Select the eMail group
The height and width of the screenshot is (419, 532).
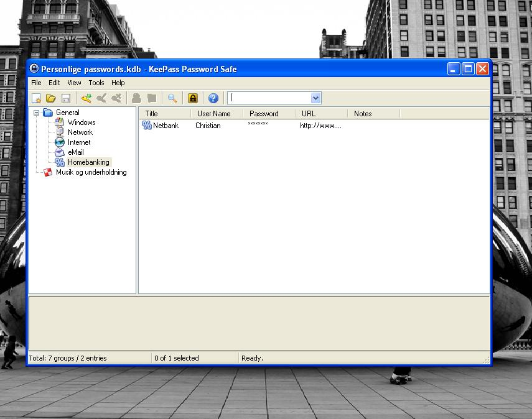[x=75, y=152]
